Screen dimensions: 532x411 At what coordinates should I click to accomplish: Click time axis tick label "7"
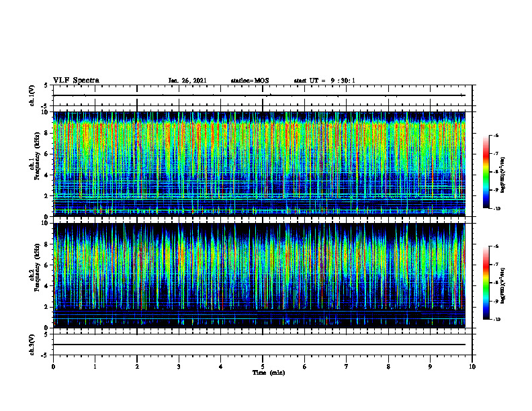pos(347,367)
